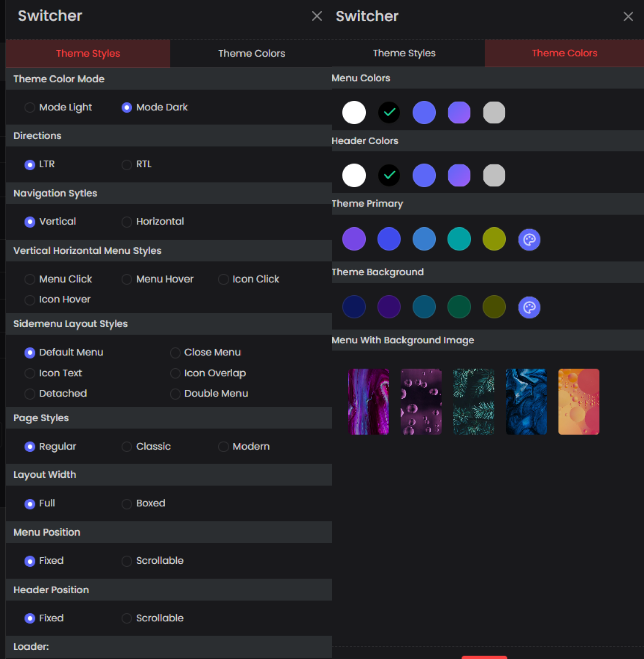Choose blue fabric menu background image
The width and height of the screenshot is (644, 659).
[x=526, y=401]
